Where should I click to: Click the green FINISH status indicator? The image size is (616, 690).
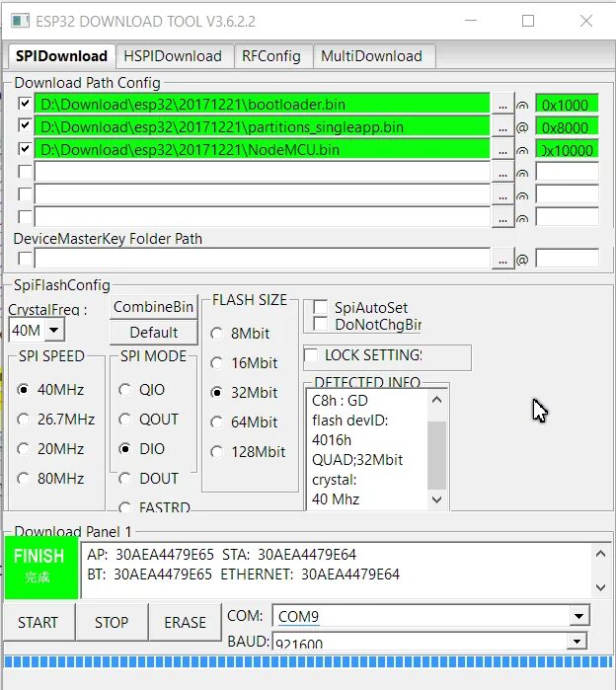click(41, 567)
